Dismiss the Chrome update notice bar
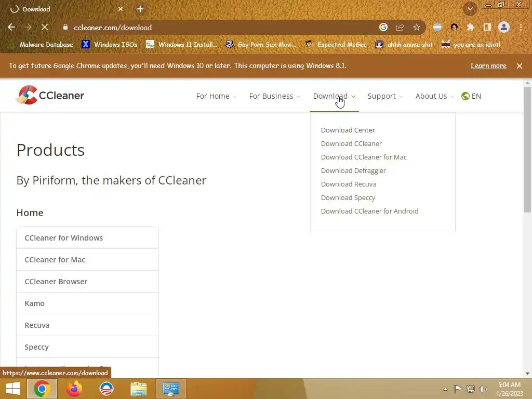Screen dimensions: 532x399 pyautogui.click(x=520, y=66)
